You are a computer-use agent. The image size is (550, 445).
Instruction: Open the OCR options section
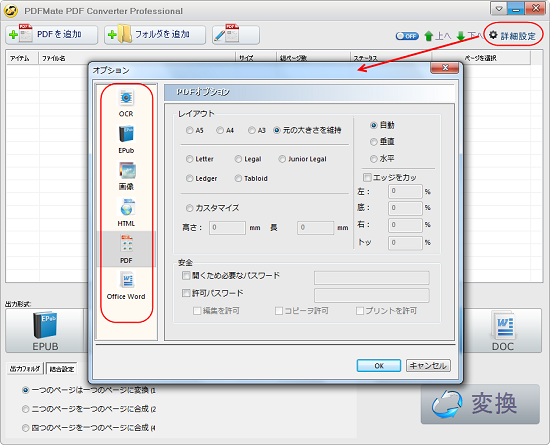click(x=126, y=103)
